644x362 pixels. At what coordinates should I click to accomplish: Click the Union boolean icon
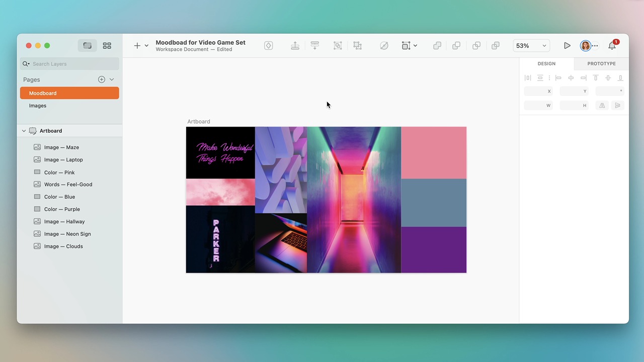437,46
